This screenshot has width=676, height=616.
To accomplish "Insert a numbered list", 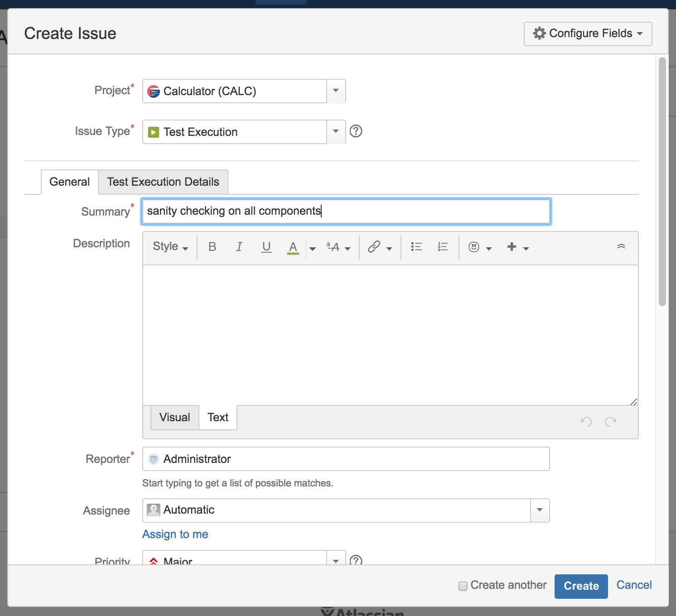I will tap(443, 247).
